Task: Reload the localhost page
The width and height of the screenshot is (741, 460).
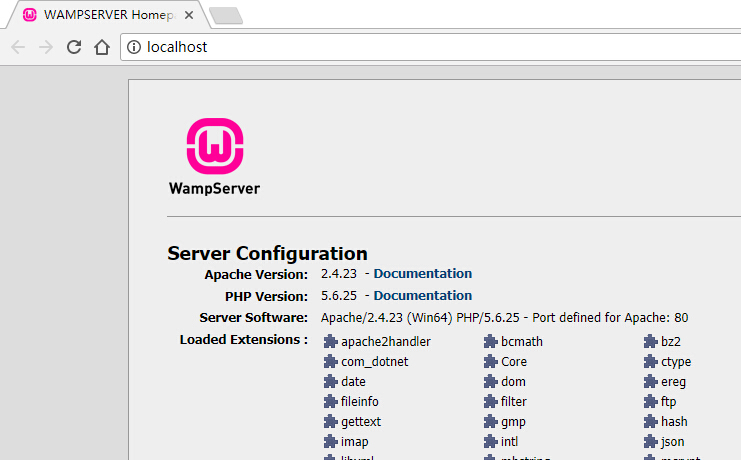Action: pyautogui.click(x=74, y=47)
